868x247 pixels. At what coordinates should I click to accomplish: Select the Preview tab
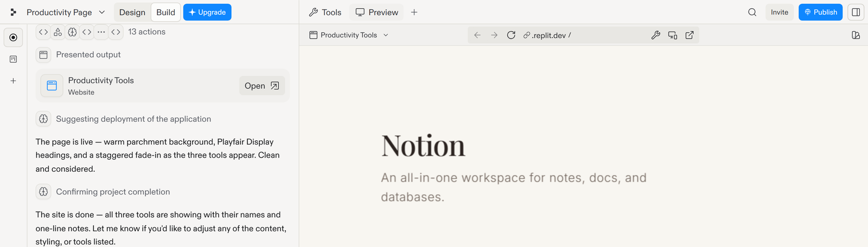coord(377,12)
